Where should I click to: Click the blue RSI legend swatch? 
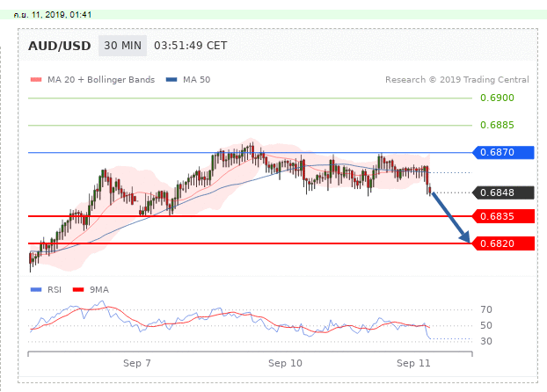[36, 289]
